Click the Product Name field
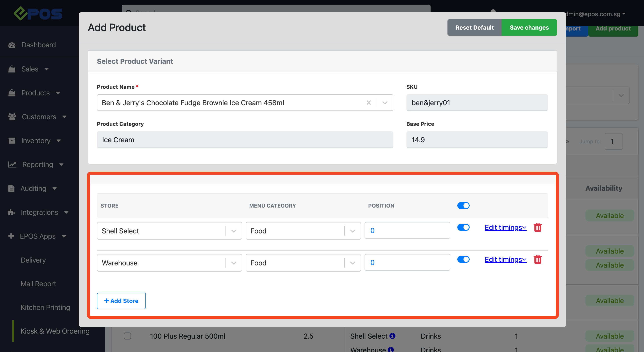 tap(245, 103)
